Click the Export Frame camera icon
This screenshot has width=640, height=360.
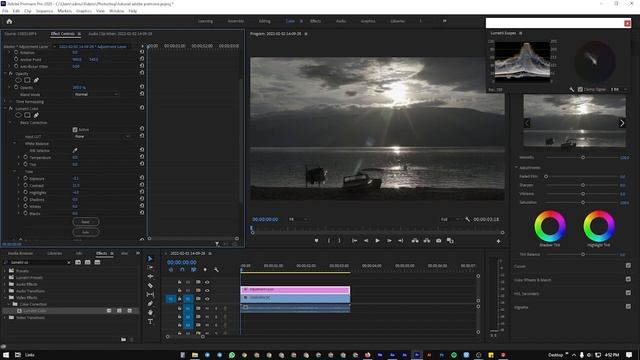(x=438, y=241)
